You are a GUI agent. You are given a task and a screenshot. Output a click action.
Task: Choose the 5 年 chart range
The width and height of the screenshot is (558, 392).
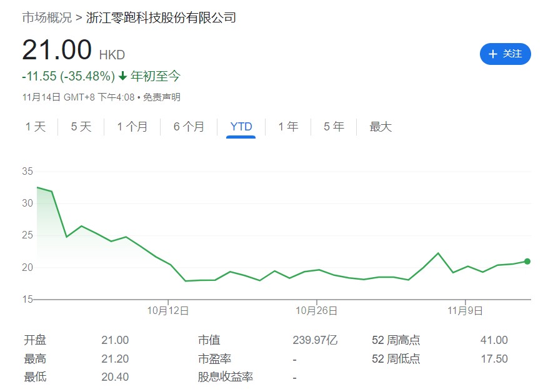pos(334,127)
